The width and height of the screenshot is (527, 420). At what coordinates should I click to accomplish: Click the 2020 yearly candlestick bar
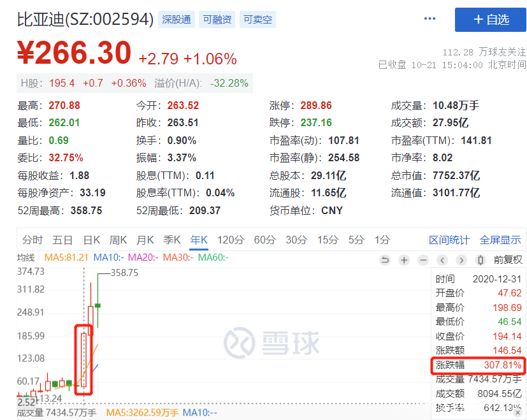[x=83, y=360]
